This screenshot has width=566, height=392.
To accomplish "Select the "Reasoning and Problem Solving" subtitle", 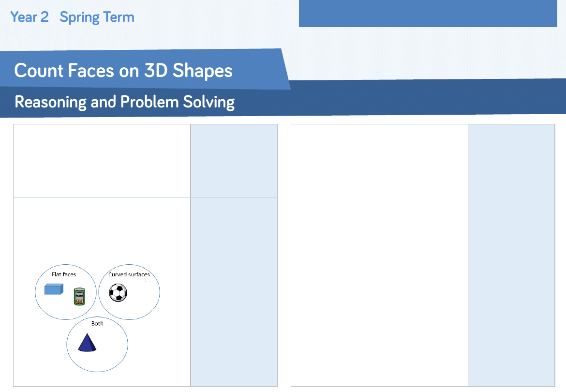I will (125, 102).
